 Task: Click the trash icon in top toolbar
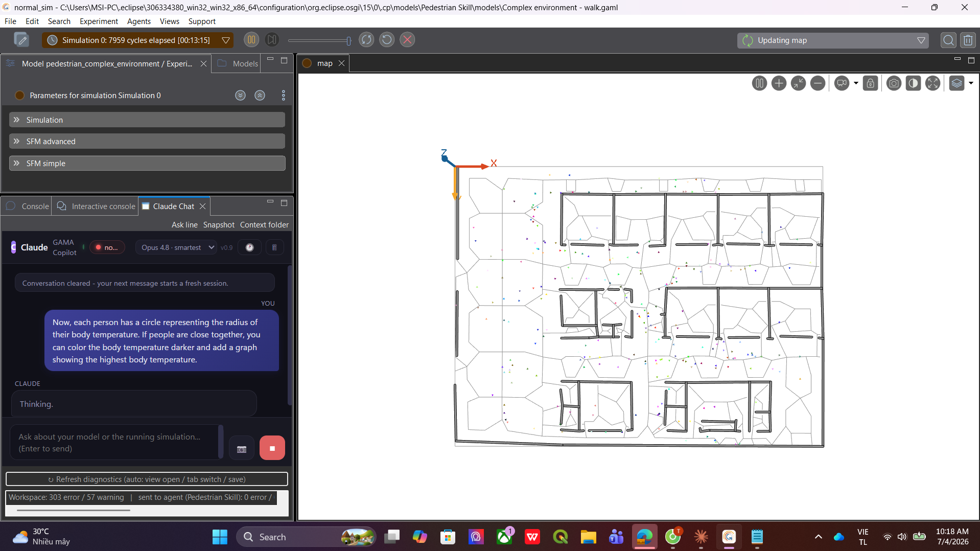pos(968,40)
